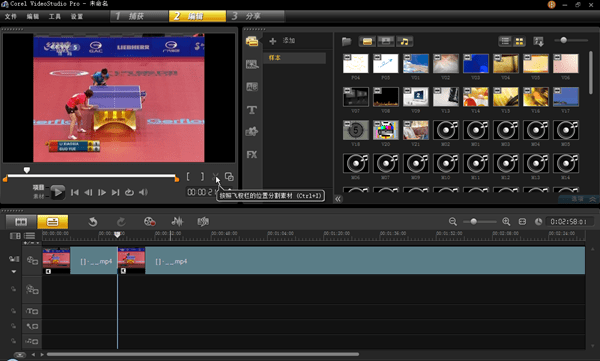The image size is (600, 361).
Task: Select the M02 audio clip thumbnail
Action: (x=446, y=130)
